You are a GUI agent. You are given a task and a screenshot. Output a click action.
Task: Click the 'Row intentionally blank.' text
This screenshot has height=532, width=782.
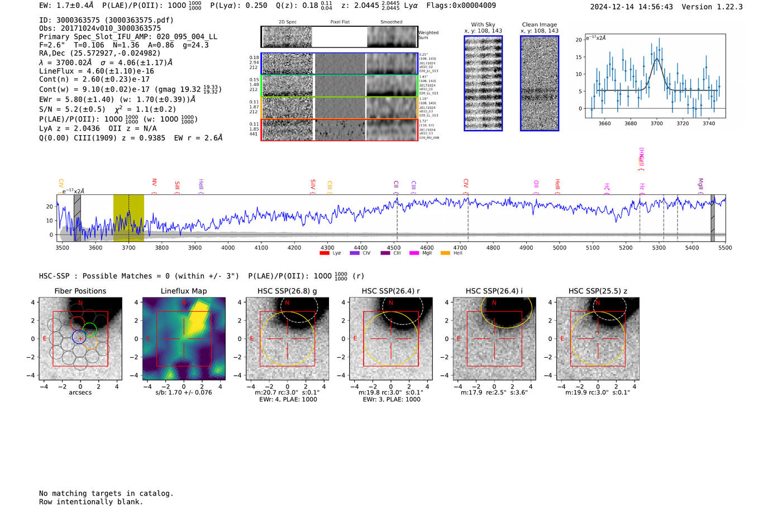[x=91, y=502]
